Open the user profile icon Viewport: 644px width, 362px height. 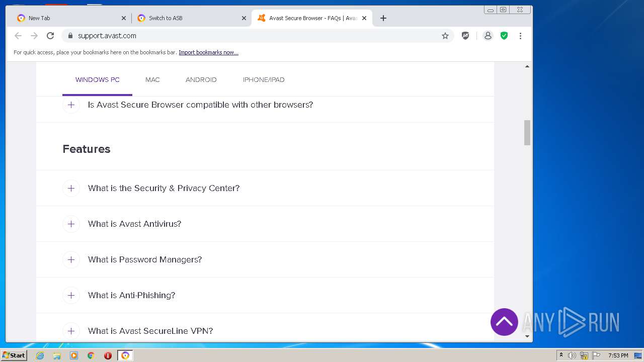click(488, 36)
